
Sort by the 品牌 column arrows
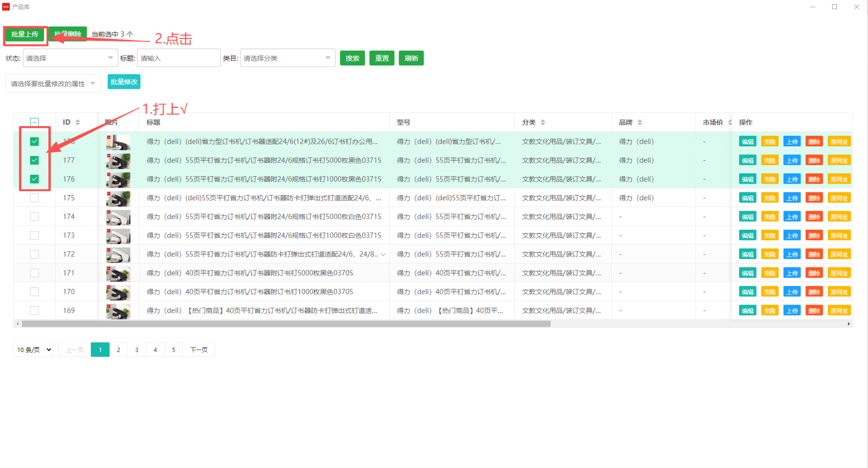click(x=640, y=122)
